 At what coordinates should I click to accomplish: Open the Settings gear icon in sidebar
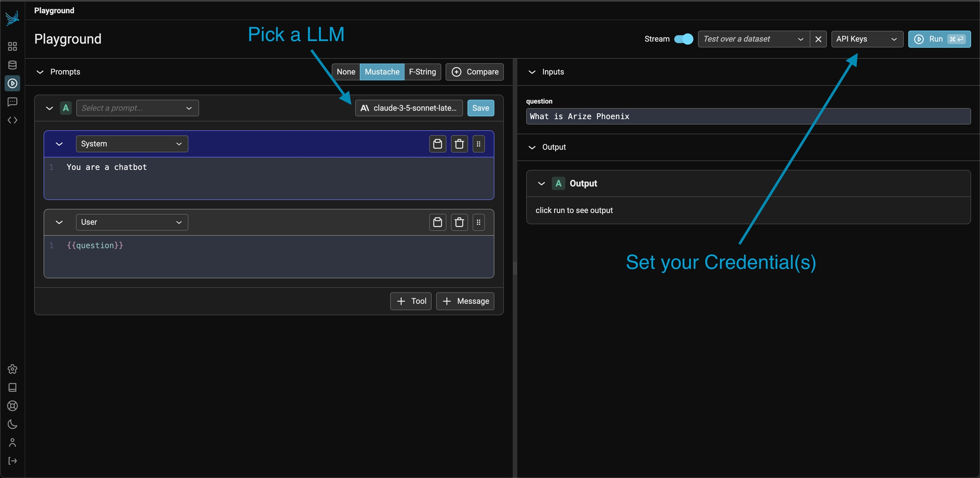coord(12,369)
